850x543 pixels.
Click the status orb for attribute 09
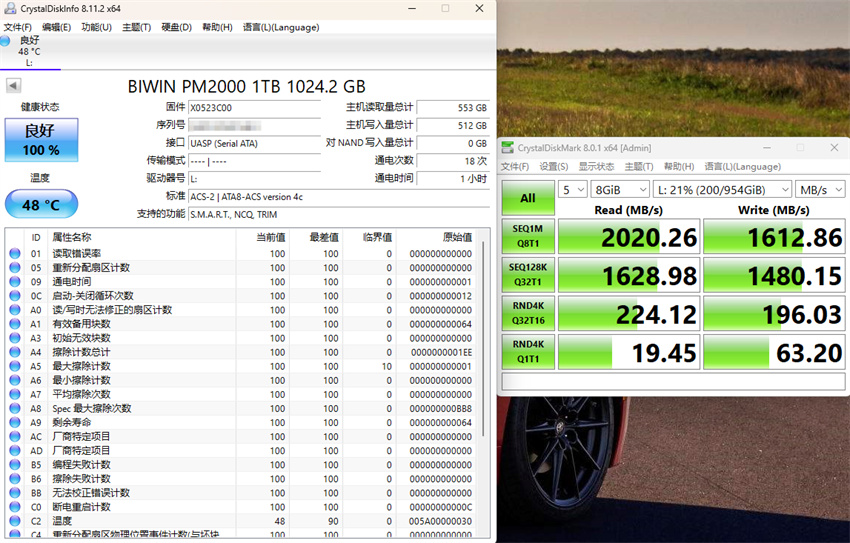coord(15,281)
